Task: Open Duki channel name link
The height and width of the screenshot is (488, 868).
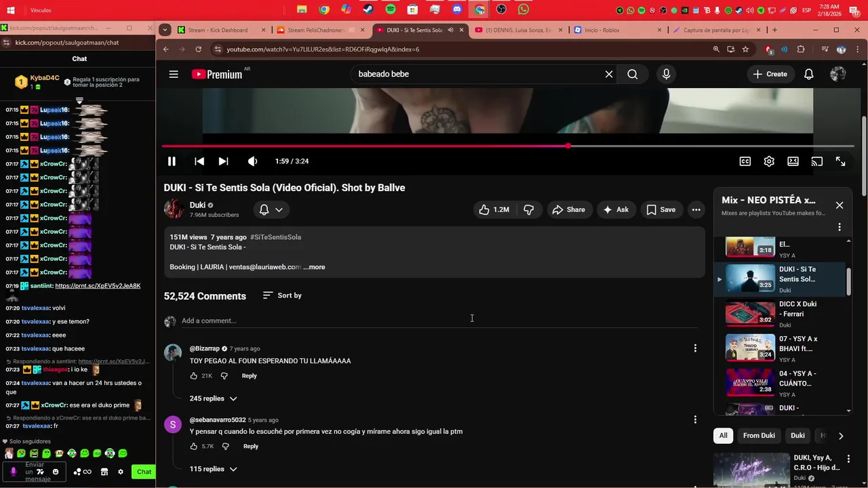Action: pos(197,205)
